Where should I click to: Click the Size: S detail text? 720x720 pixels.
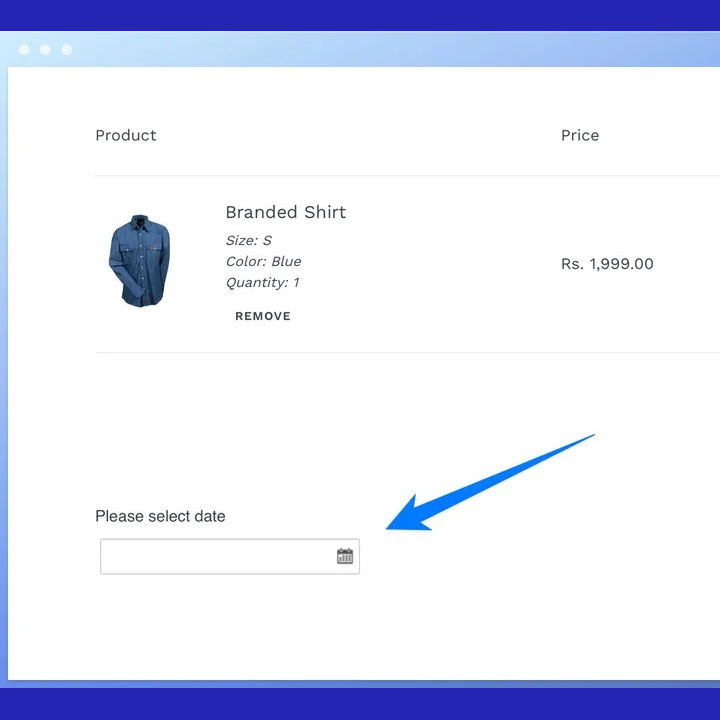(x=248, y=240)
